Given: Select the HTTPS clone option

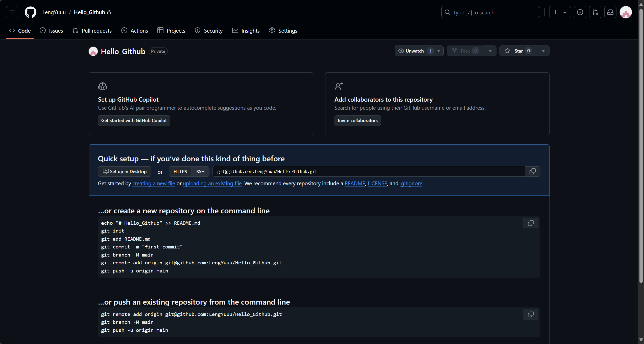Looking at the screenshot, I should pos(180,171).
